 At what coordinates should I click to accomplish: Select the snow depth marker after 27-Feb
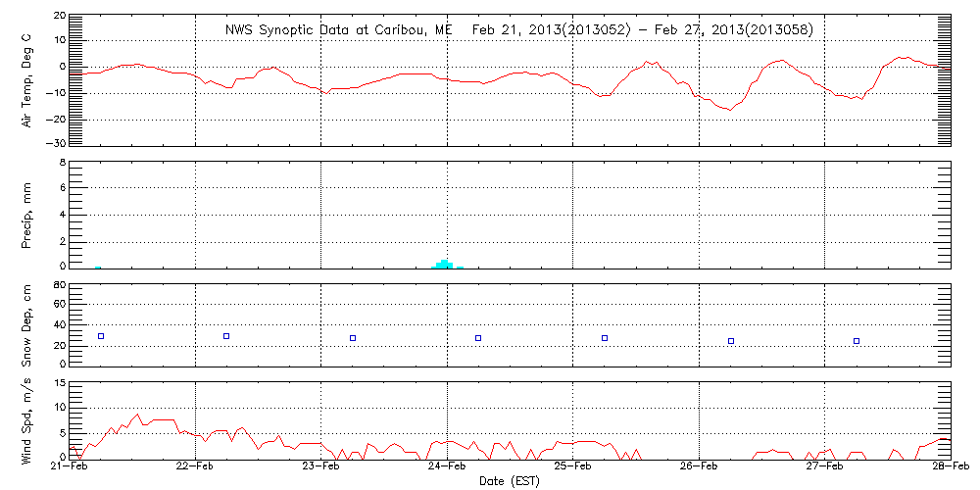point(857,341)
